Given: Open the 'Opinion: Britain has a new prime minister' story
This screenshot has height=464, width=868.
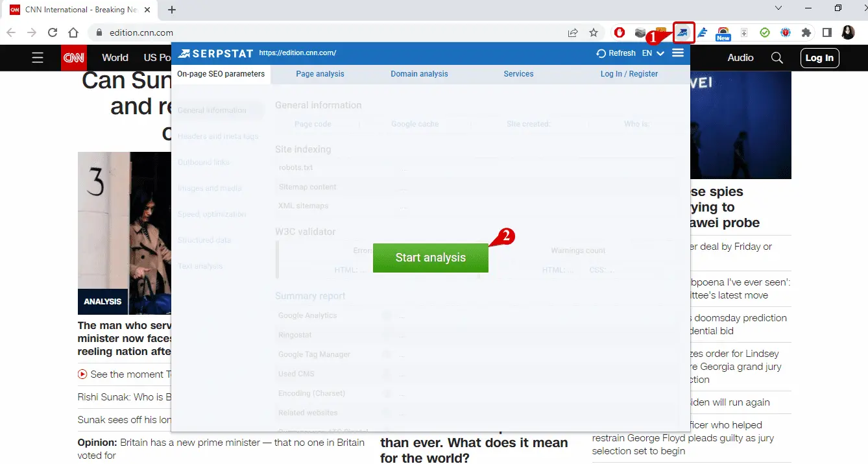Looking at the screenshot, I should click(221, 449).
